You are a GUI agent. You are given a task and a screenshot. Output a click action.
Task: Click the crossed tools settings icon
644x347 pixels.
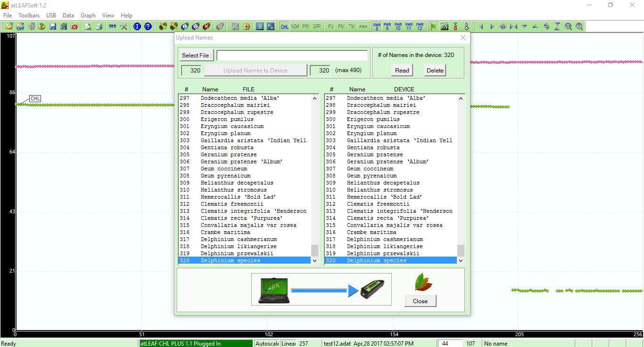click(x=124, y=27)
